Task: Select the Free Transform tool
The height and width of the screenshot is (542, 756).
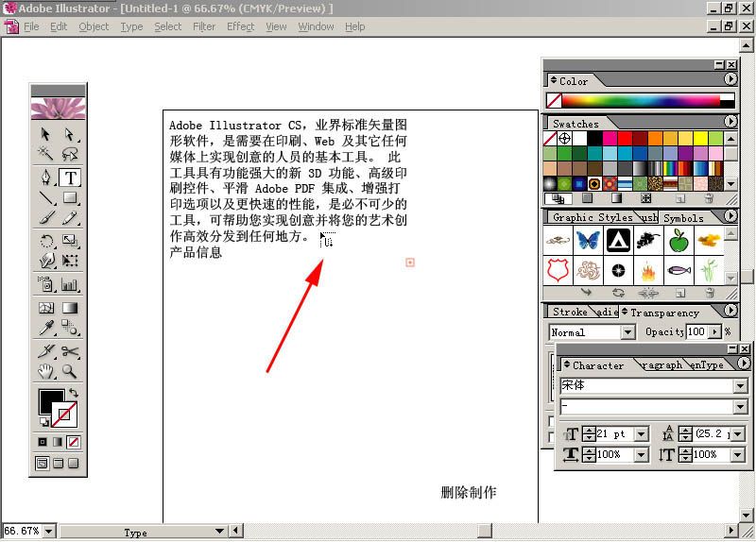Action: pos(70,261)
